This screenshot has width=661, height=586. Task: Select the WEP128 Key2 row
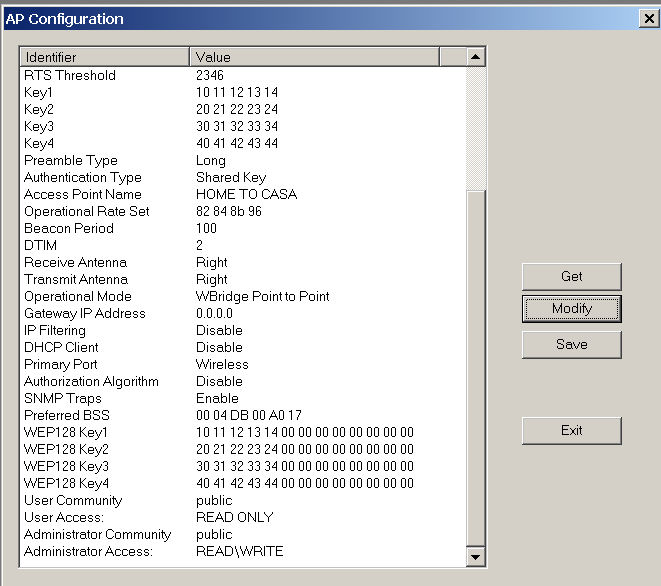243,449
